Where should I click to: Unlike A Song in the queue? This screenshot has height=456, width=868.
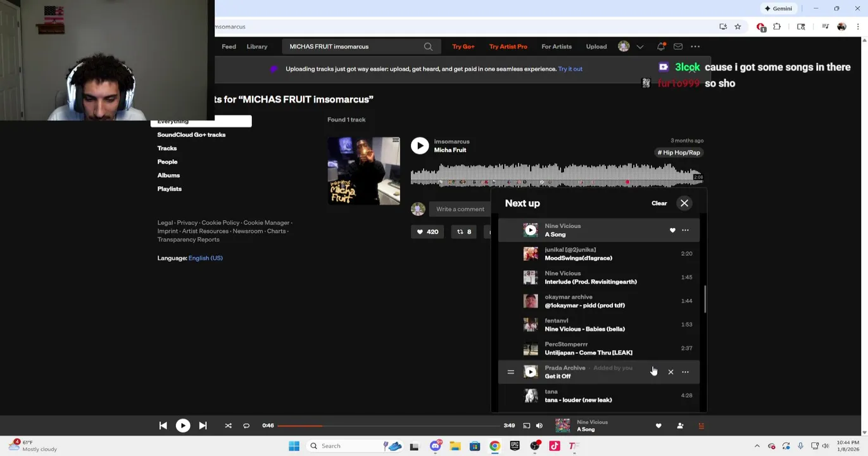(x=672, y=231)
